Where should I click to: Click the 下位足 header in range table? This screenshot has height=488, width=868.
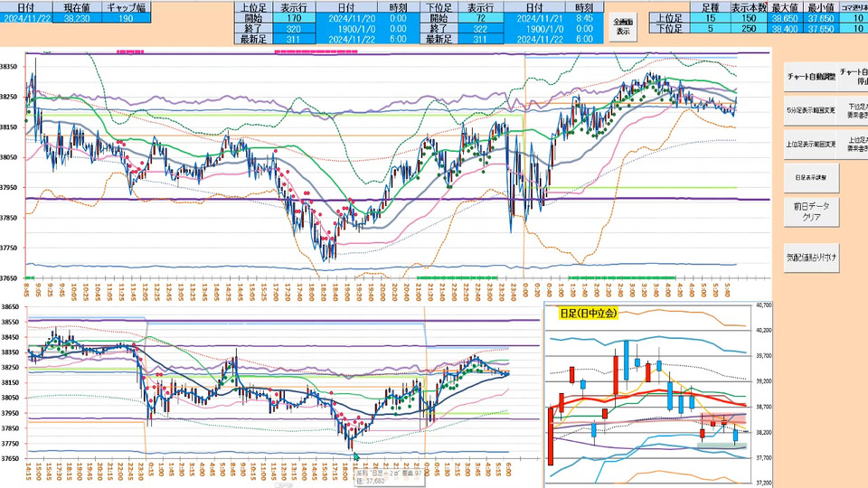pos(669,28)
